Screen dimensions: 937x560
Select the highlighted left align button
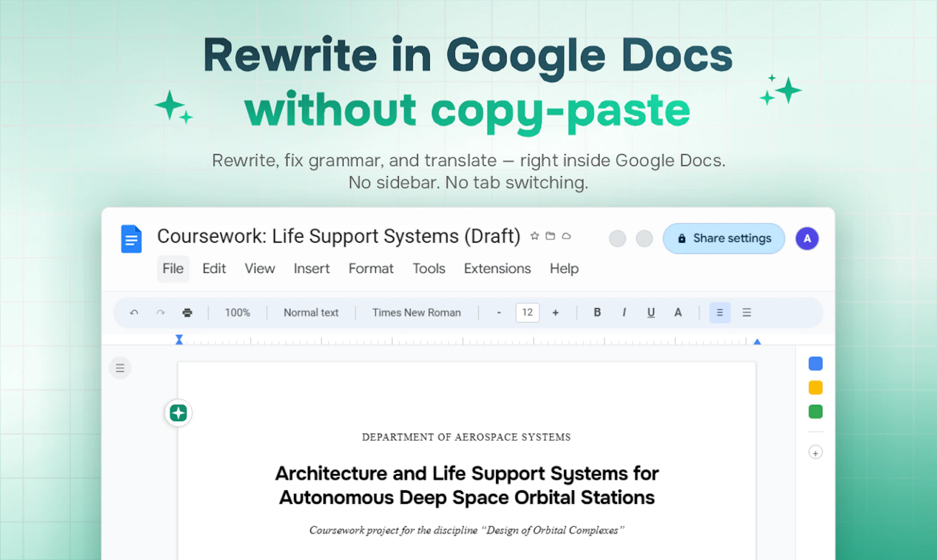720,312
